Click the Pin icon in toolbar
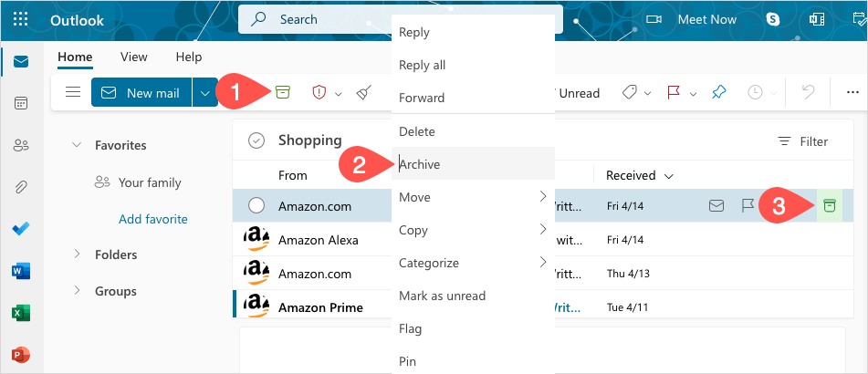 pos(717,92)
